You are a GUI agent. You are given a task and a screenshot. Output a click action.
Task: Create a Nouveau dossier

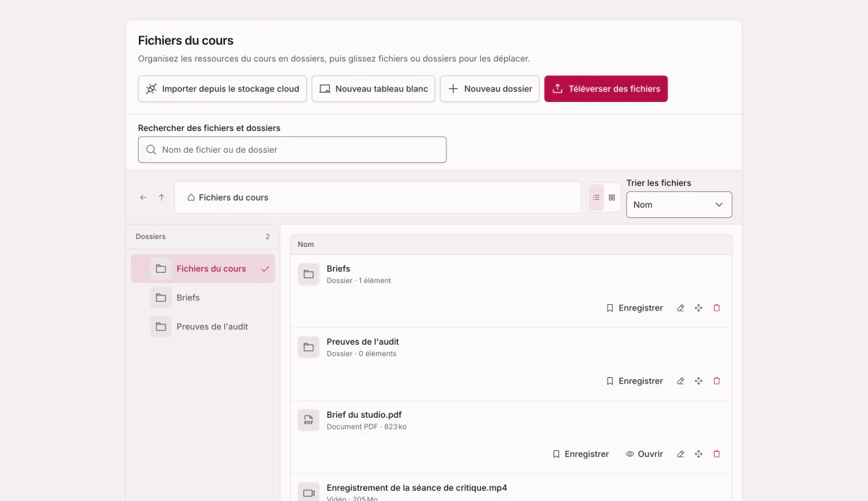click(x=490, y=89)
